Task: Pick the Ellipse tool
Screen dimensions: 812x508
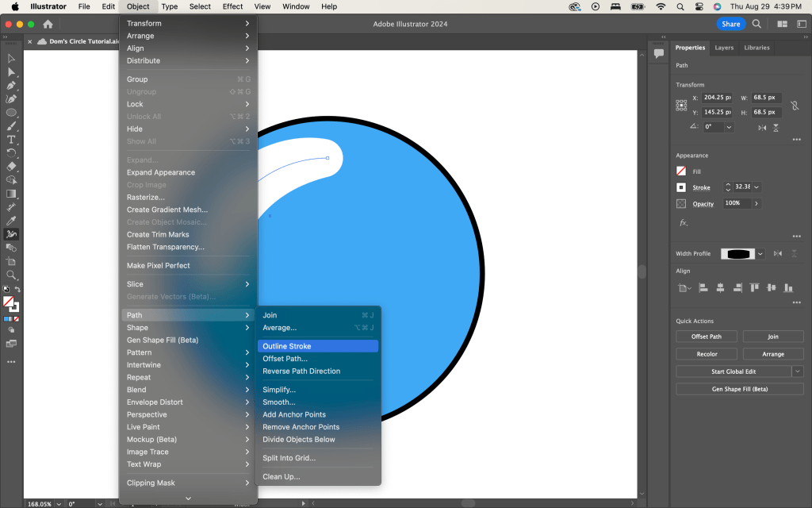Action: click(11, 113)
